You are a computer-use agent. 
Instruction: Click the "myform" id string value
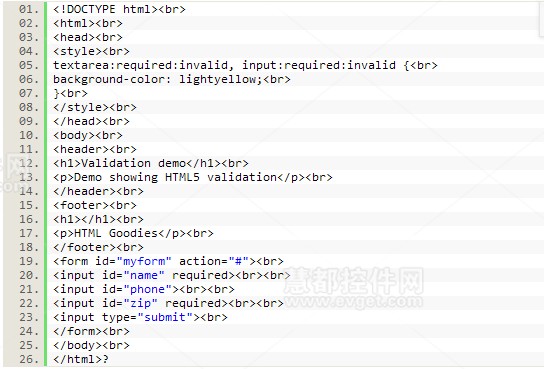coord(144,261)
